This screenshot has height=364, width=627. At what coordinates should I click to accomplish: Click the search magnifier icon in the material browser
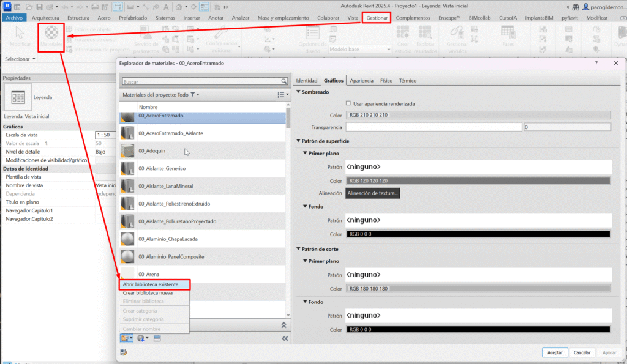[x=284, y=81]
